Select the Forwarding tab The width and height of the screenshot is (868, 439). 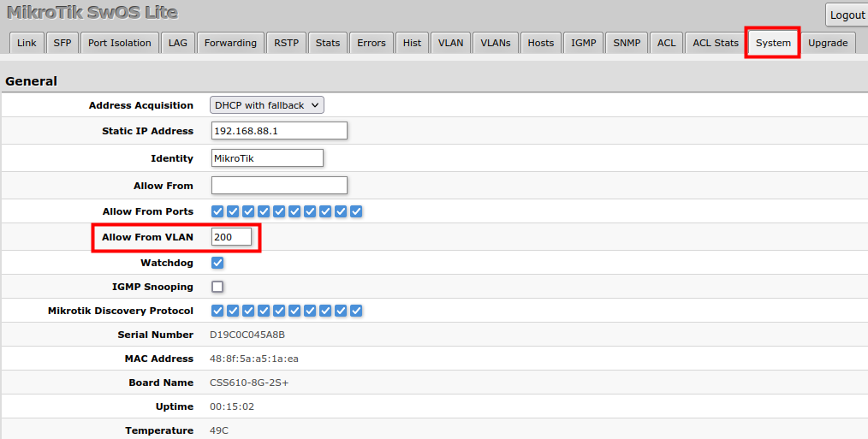(x=230, y=43)
